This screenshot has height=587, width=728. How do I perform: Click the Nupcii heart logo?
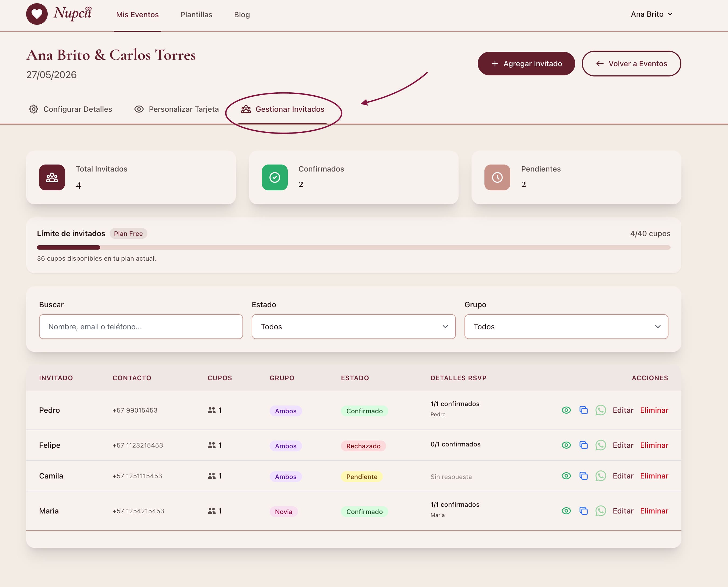tap(37, 14)
